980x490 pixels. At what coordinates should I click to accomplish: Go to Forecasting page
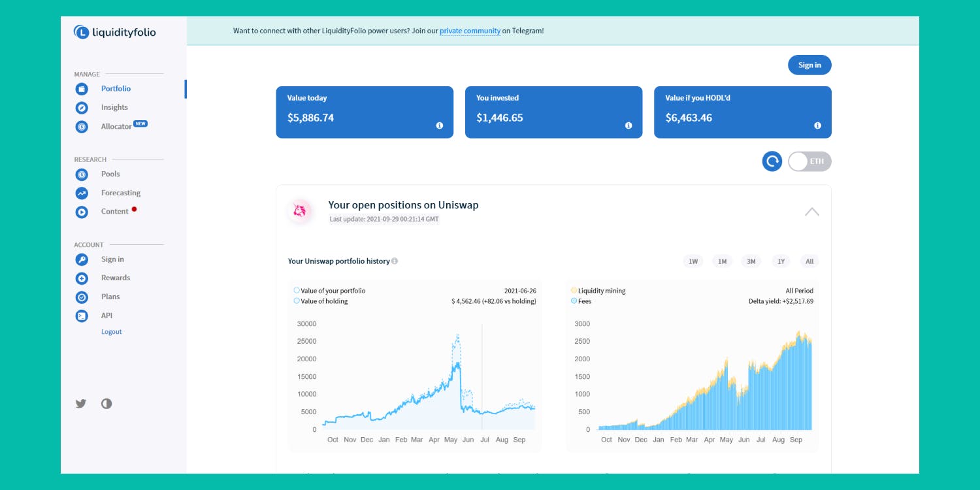121,193
